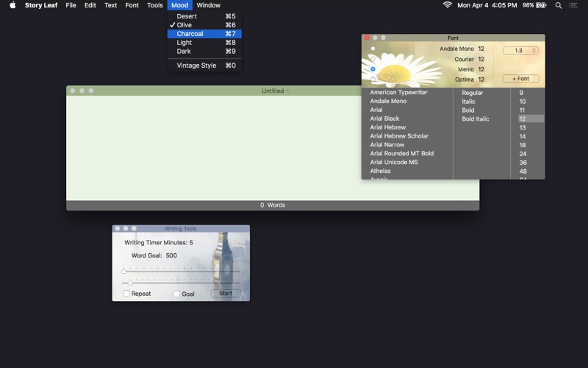The height and width of the screenshot is (368, 588).
Task: Select Arial Rounded MT Bold font
Action: click(x=401, y=153)
